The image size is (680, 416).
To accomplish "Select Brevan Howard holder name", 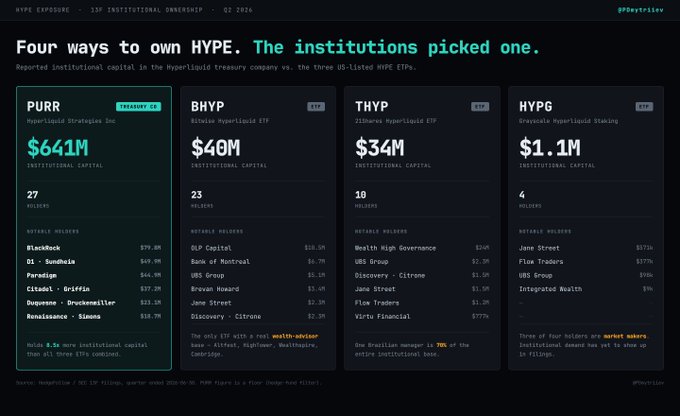I will coord(215,289).
